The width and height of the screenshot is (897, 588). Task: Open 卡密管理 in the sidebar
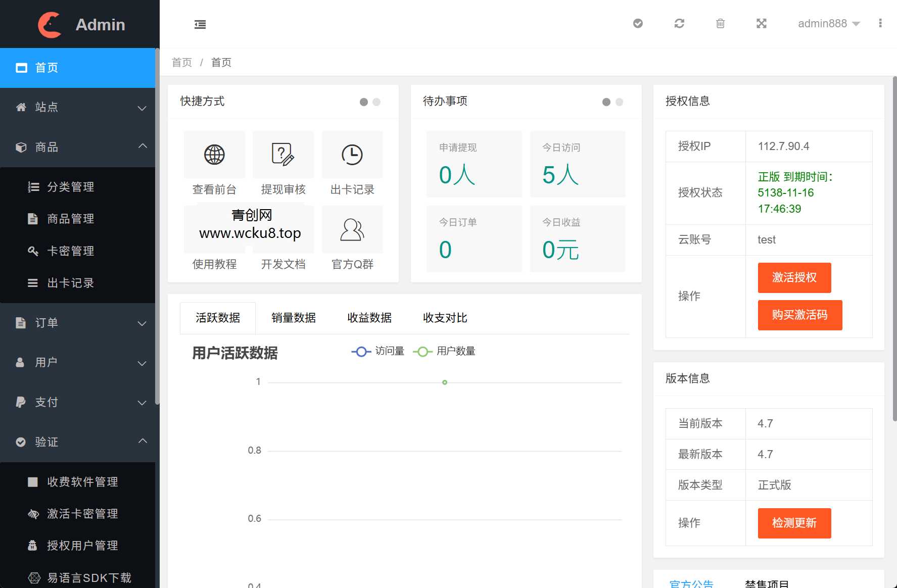pos(70,251)
